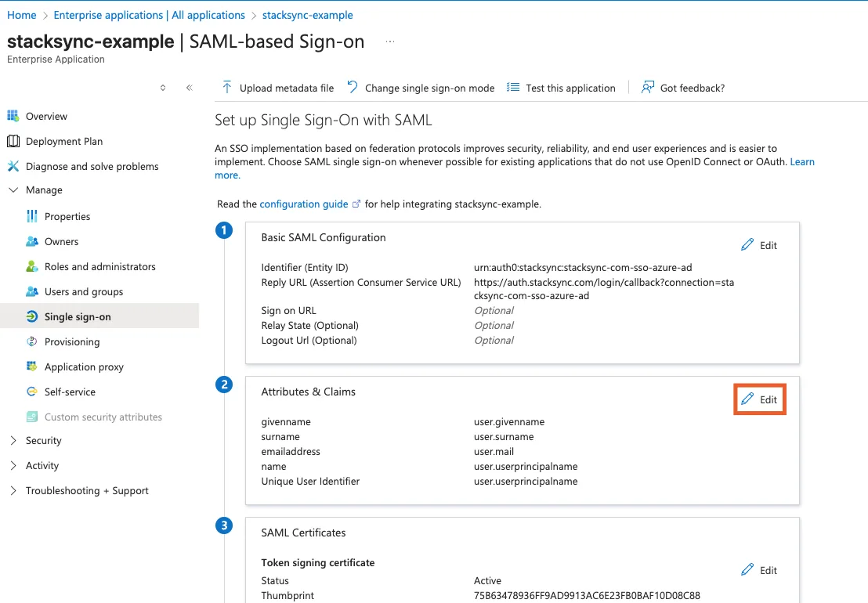The width and height of the screenshot is (868, 603).
Task: Click the Properties bars icon
Action: (32, 216)
